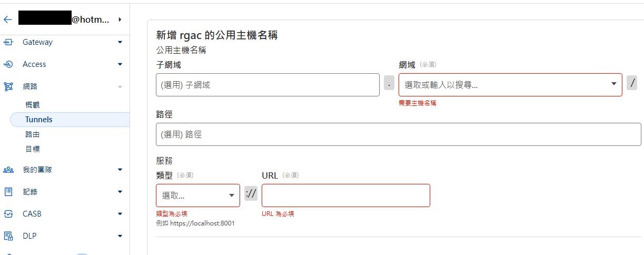Open 目標 targets page

[33, 149]
